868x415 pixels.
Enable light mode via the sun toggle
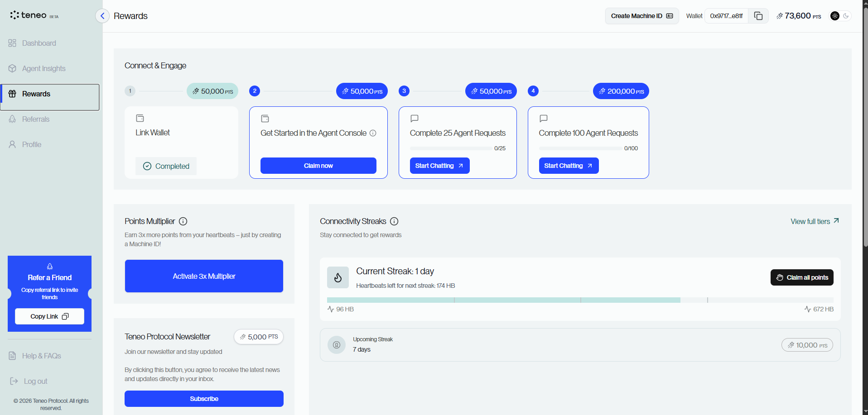pyautogui.click(x=834, y=16)
